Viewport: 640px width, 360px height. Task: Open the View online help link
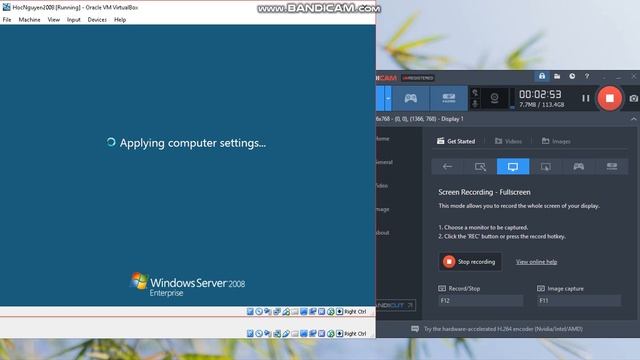tap(536, 262)
